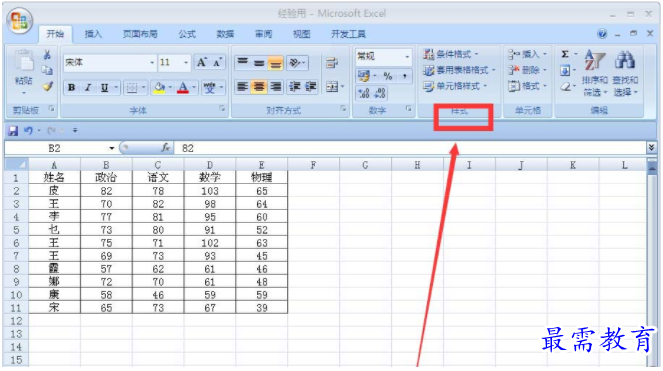
Task: Switch to the 开发工具 tab
Action: pyautogui.click(x=348, y=34)
